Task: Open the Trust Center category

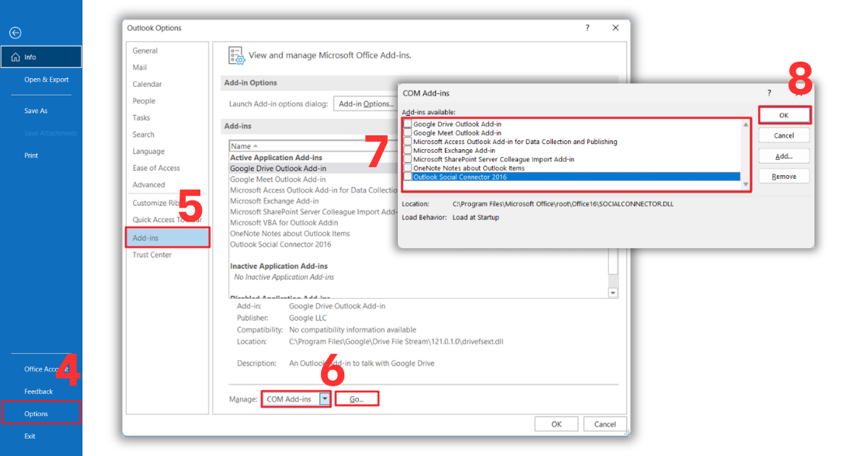Action: tap(152, 255)
